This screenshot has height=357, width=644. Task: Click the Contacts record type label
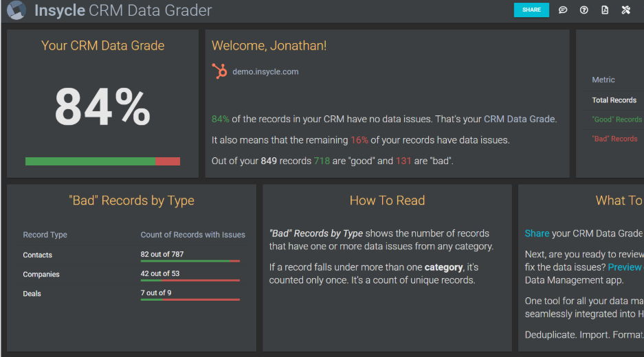(x=37, y=255)
